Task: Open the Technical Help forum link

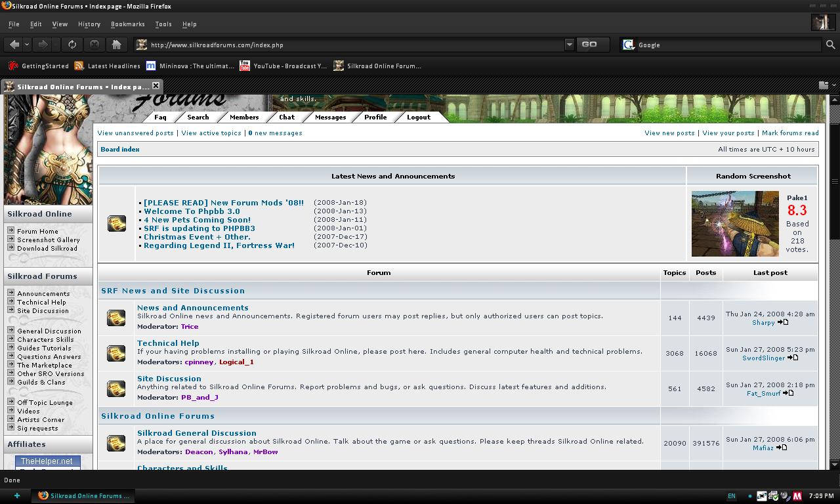Action: [x=168, y=343]
